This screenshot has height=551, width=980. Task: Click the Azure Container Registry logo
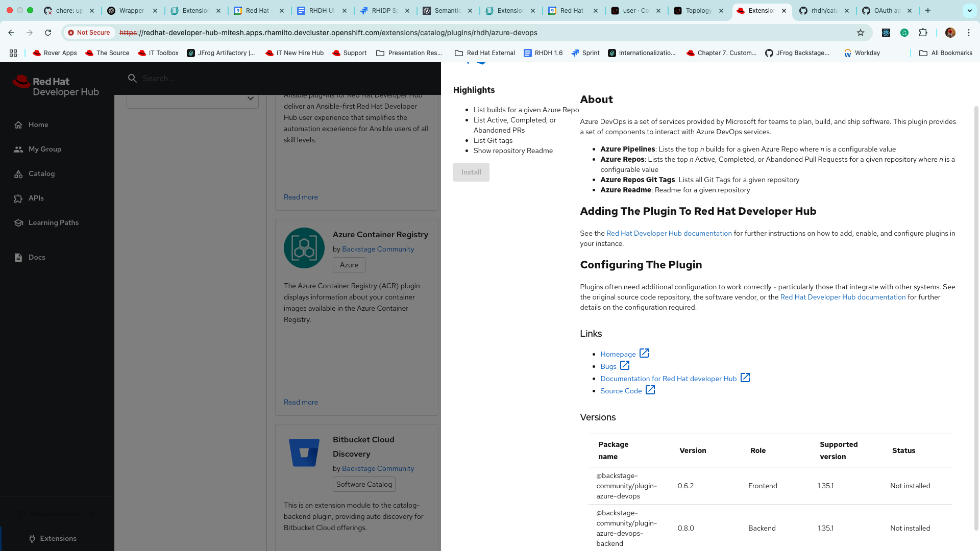pos(304,248)
